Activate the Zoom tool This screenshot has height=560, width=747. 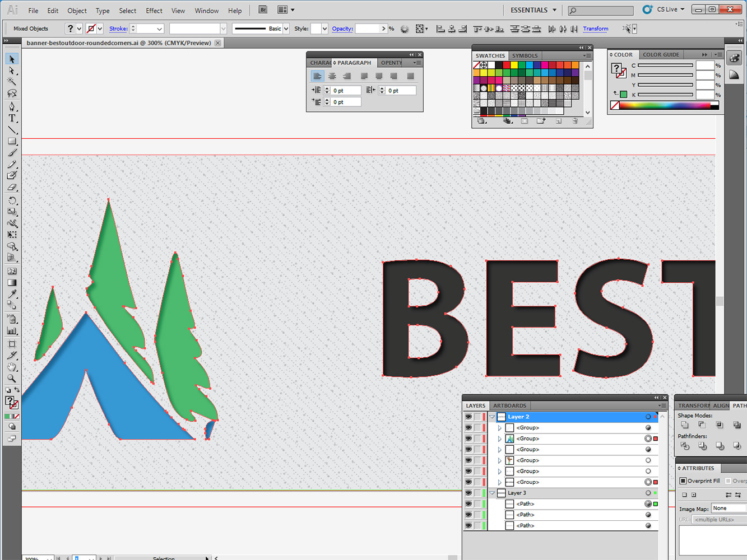12,379
